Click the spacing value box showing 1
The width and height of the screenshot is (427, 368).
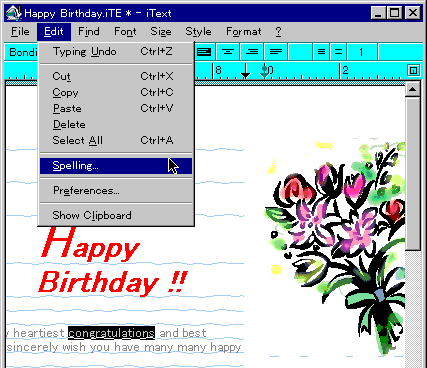[x=362, y=52]
